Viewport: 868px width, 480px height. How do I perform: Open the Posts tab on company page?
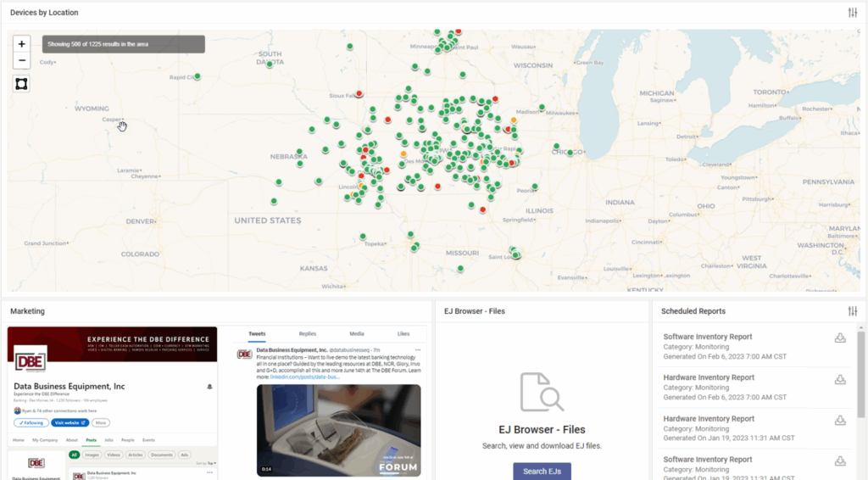pos(91,440)
